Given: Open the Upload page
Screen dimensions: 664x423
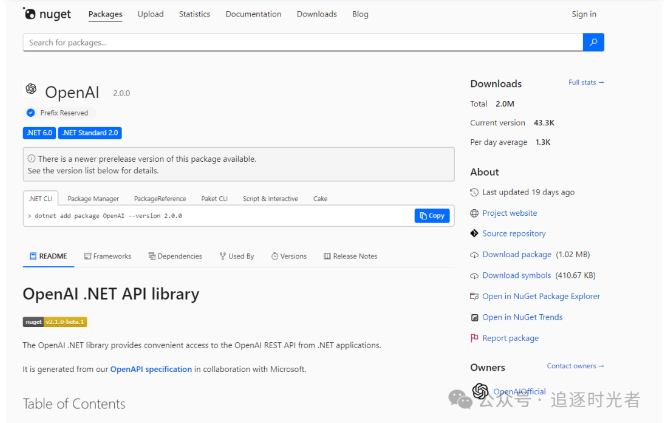Looking at the screenshot, I should tap(150, 14).
